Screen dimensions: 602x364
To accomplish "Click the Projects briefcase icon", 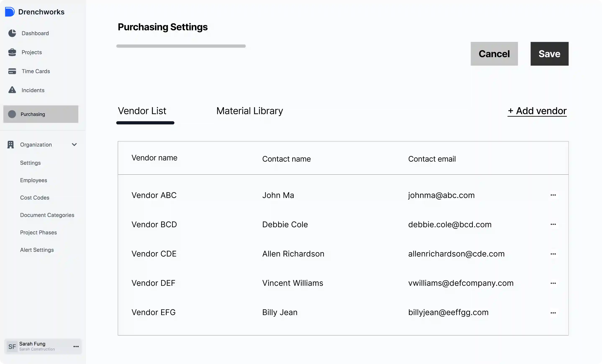I will point(12,52).
